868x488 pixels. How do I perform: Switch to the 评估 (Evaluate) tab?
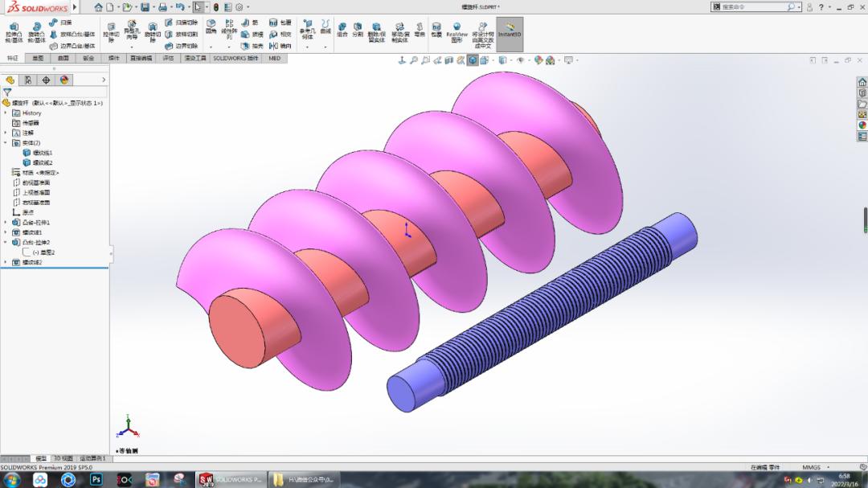pos(170,58)
